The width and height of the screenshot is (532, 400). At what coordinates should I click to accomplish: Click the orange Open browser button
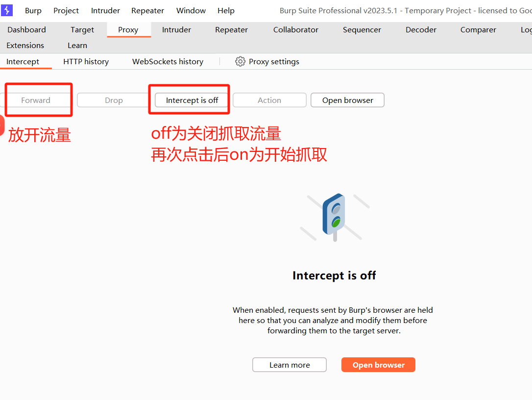tap(378, 365)
